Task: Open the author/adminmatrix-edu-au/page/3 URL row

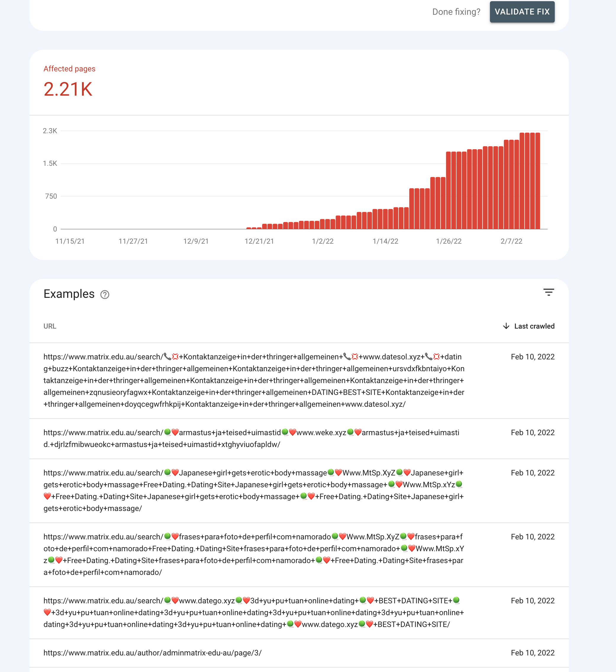Action: [152, 653]
